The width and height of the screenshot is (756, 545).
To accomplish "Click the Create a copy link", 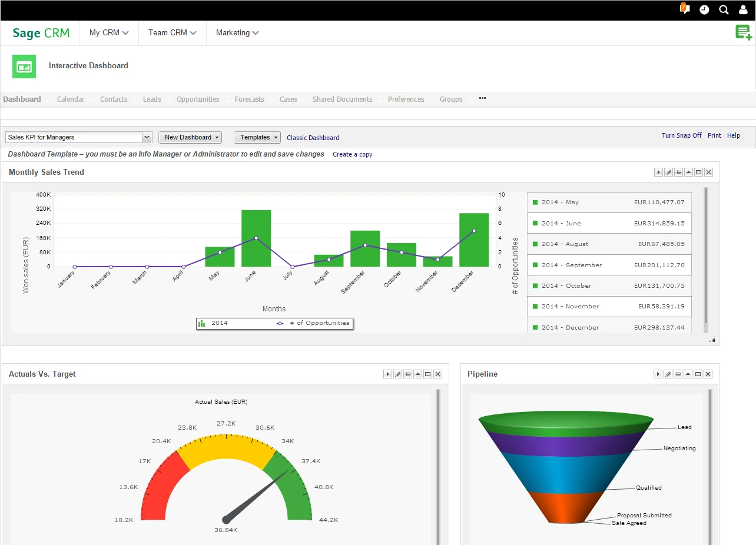I will click(352, 154).
